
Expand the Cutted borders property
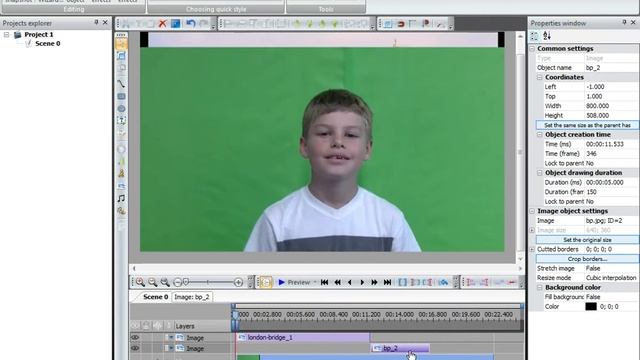tap(532, 249)
